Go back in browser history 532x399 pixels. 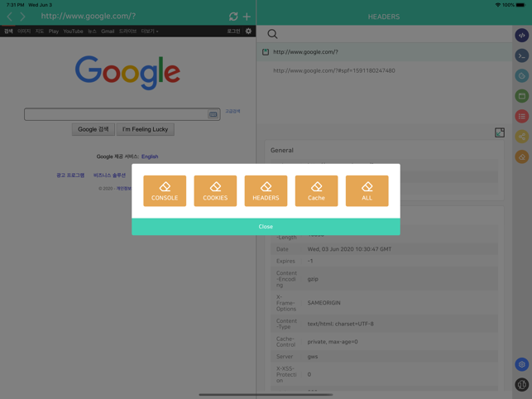click(9, 17)
